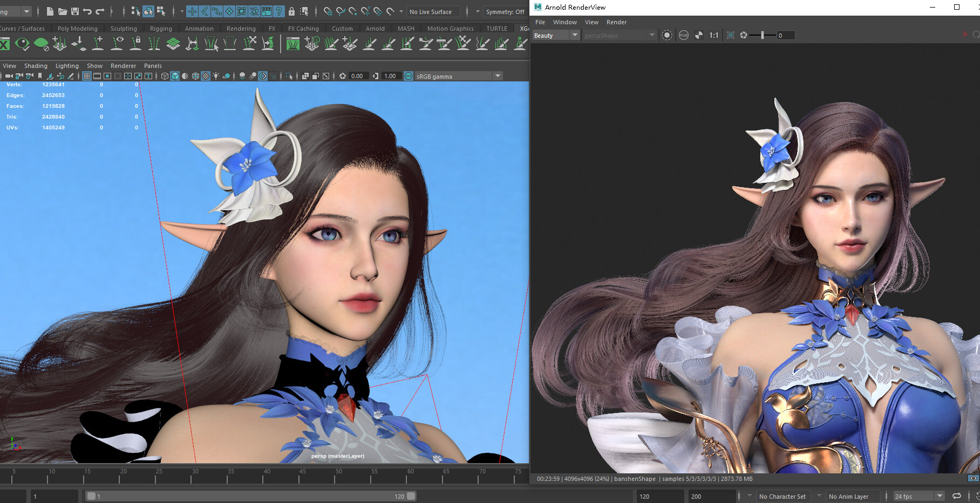Toggle the viewport grid display icon
Screen dimensions: 980x503
(87, 76)
